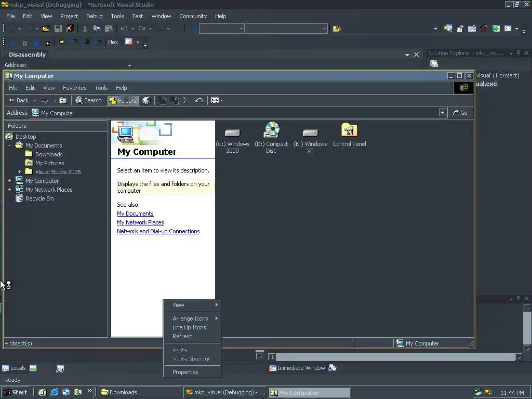Click the green arrow Start Page icon

[x=496, y=29]
